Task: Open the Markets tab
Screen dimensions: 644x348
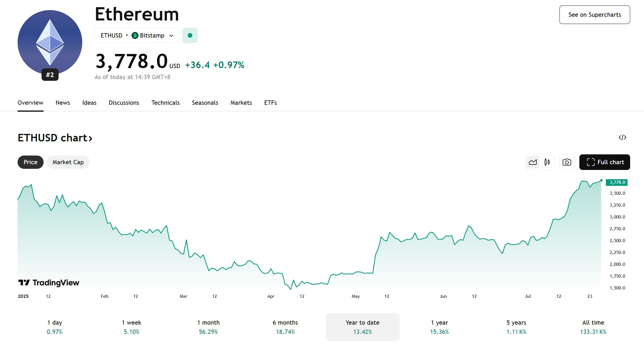Action: coord(241,103)
